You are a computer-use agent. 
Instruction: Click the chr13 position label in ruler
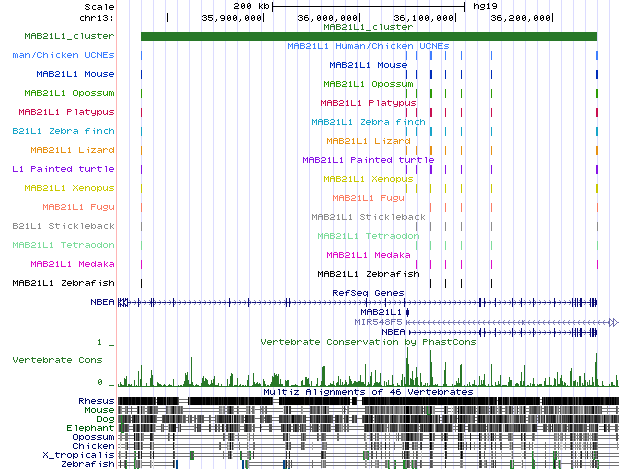(x=97, y=17)
